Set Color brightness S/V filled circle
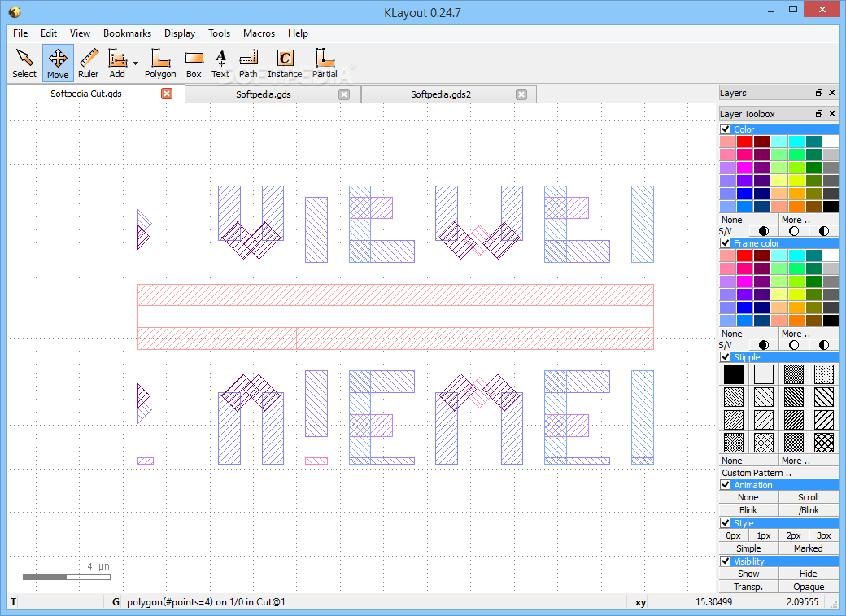The width and height of the screenshot is (846, 616). point(764,231)
